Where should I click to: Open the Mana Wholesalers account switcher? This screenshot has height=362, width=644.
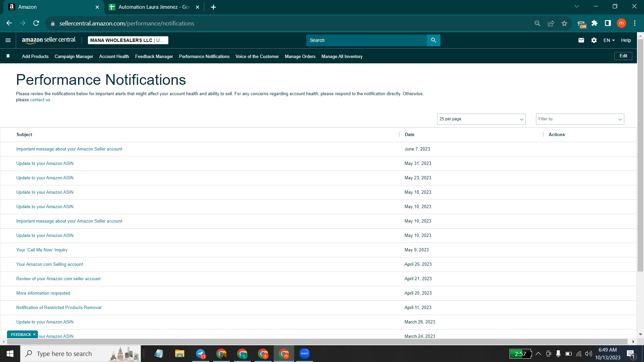[x=128, y=40]
